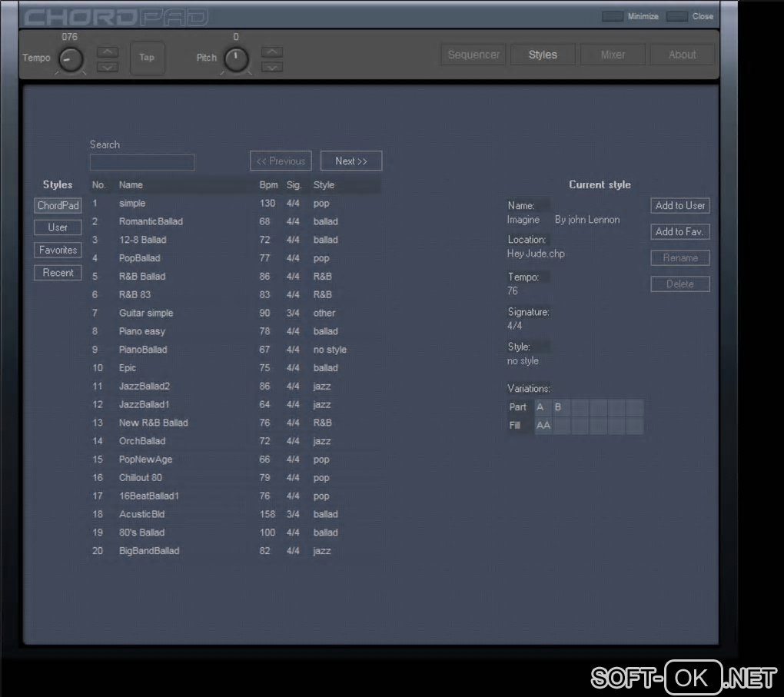The height and width of the screenshot is (697, 784).
Task: Sort by the Bpm column header
Action: [268, 185]
